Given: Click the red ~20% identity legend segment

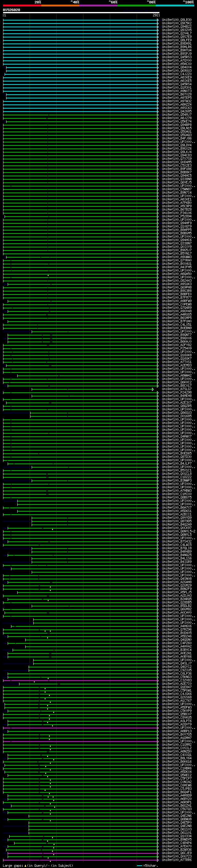Looking at the screenshot, I should [x=22, y=6].
